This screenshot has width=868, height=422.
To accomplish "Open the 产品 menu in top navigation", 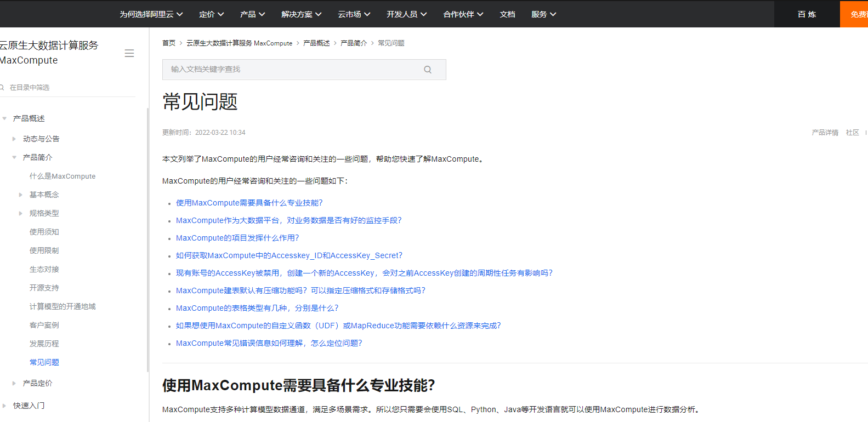I will tap(253, 14).
